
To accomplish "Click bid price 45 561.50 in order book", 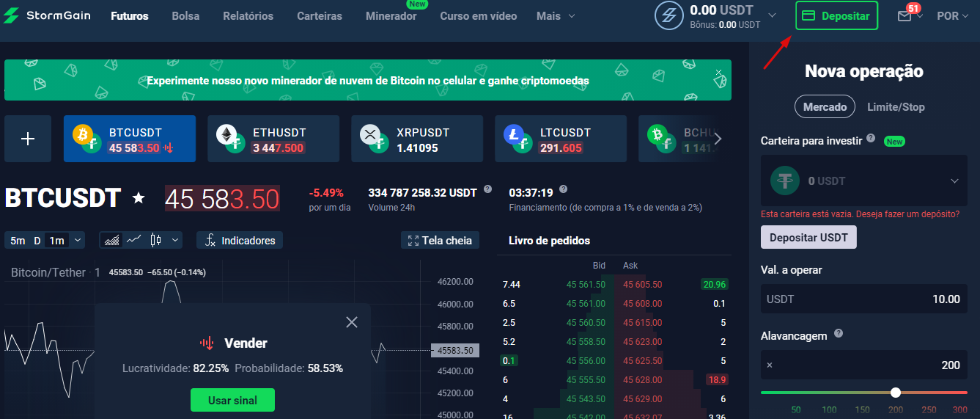I will (586, 284).
